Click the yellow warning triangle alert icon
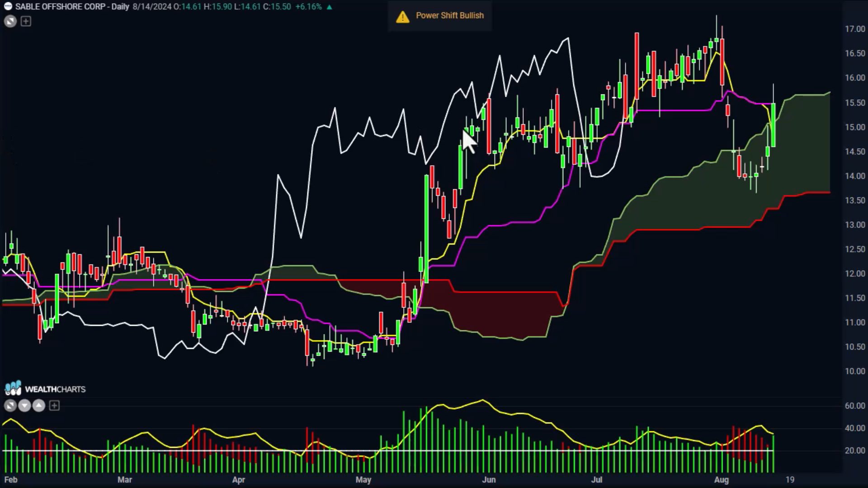This screenshot has width=868, height=488. pos(402,17)
